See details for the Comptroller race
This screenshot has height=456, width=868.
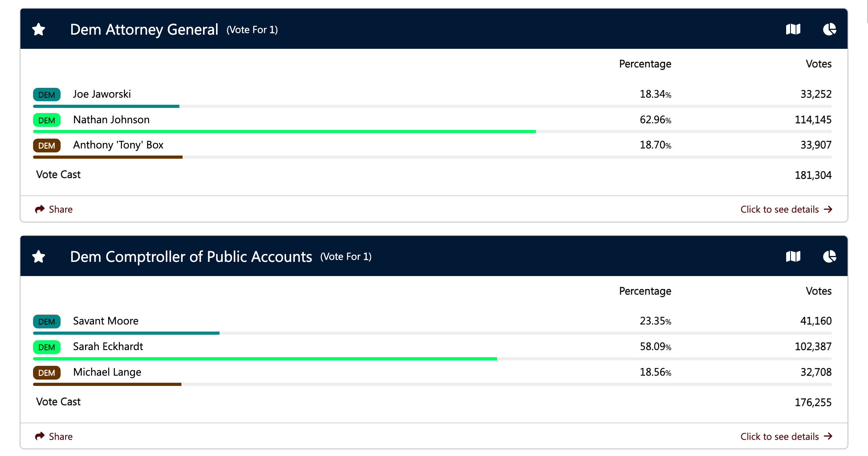pyautogui.click(x=779, y=436)
